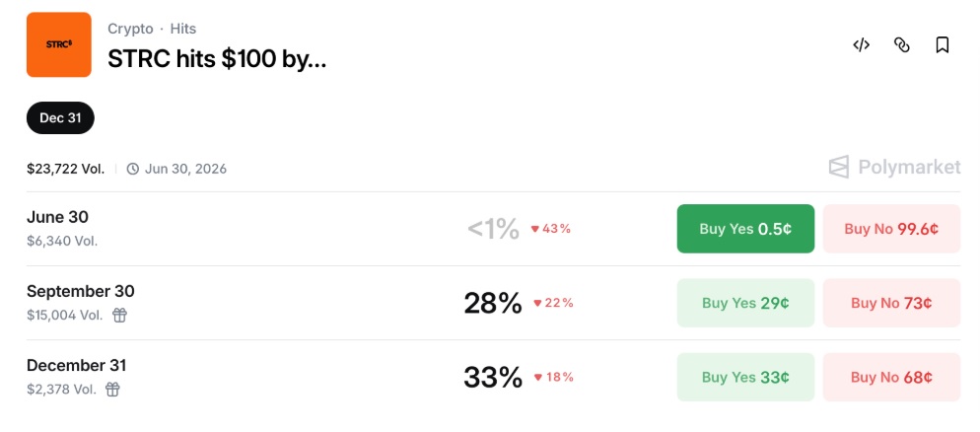The height and width of the screenshot is (432, 980).
Task: Buy No at 73¢ for September 30
Action: click(x=891, y=303)
